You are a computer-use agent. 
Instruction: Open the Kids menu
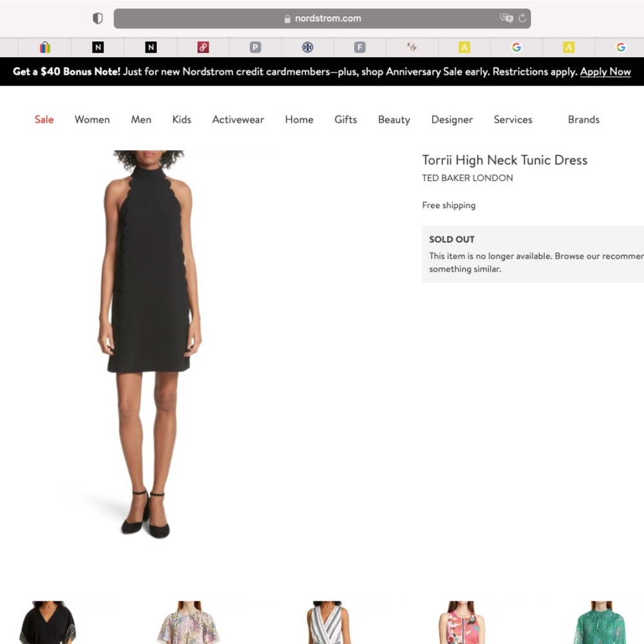point(182,120)
